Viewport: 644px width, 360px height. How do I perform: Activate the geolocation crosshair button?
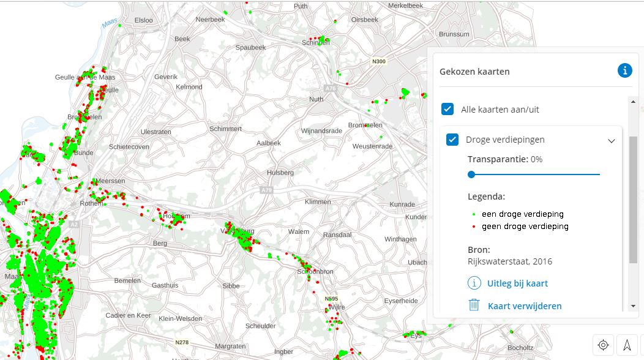(602, 345)
